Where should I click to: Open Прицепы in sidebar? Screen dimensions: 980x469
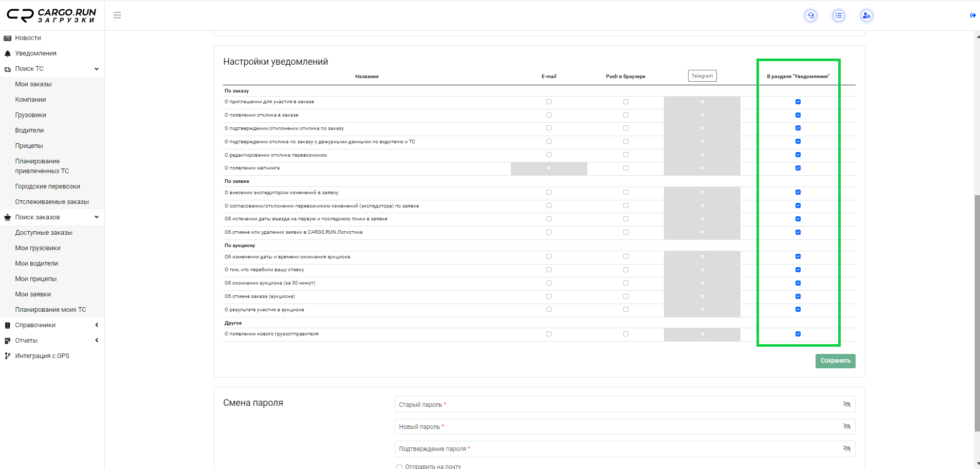click(x=29, y=146)
